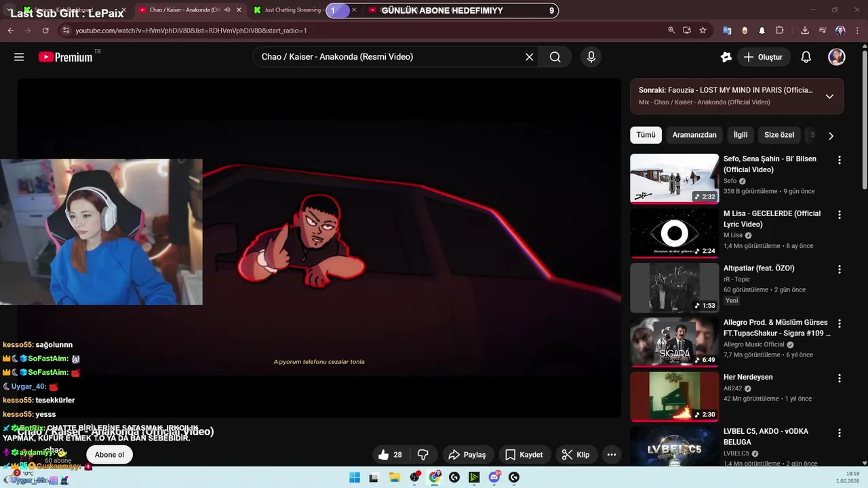Open File Explorer from the taskbar

tap(395, 478)
